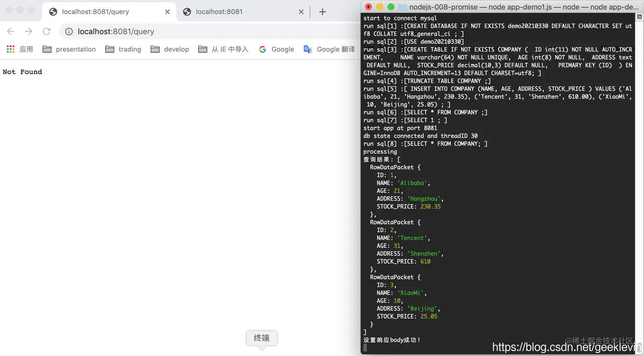The width and height of the screenshot is (644, 356).
Task: Click the 'start to connect mysql' line in terminal
Action: (x=400, y=18)
